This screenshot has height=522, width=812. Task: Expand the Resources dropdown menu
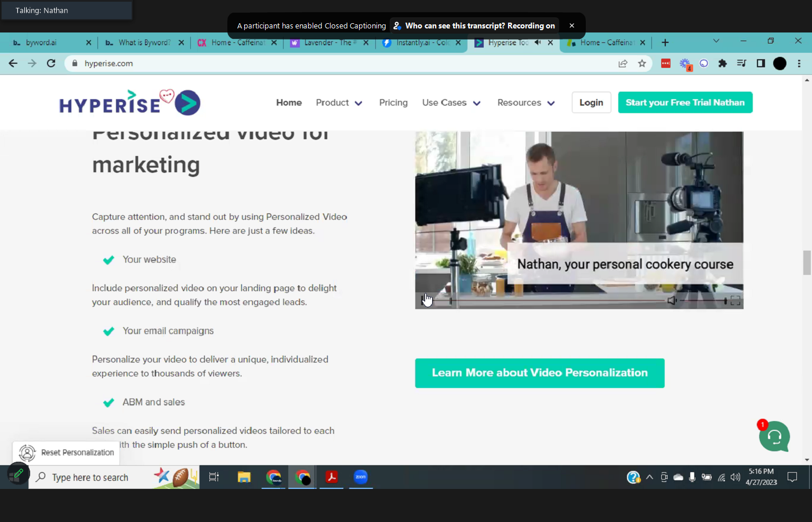(525, 103)
